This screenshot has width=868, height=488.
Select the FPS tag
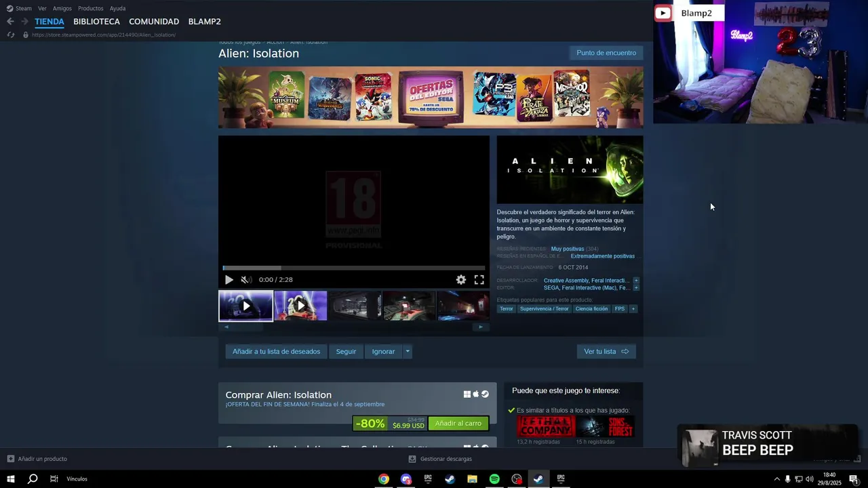620,309
